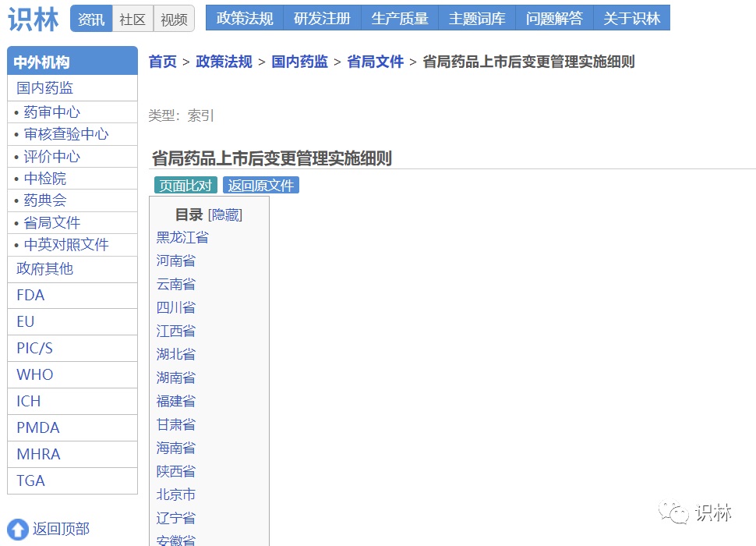Open 中英对照文件 in the sidebar
Viewport: 756px width, 546px height.
tap(72, 245)
